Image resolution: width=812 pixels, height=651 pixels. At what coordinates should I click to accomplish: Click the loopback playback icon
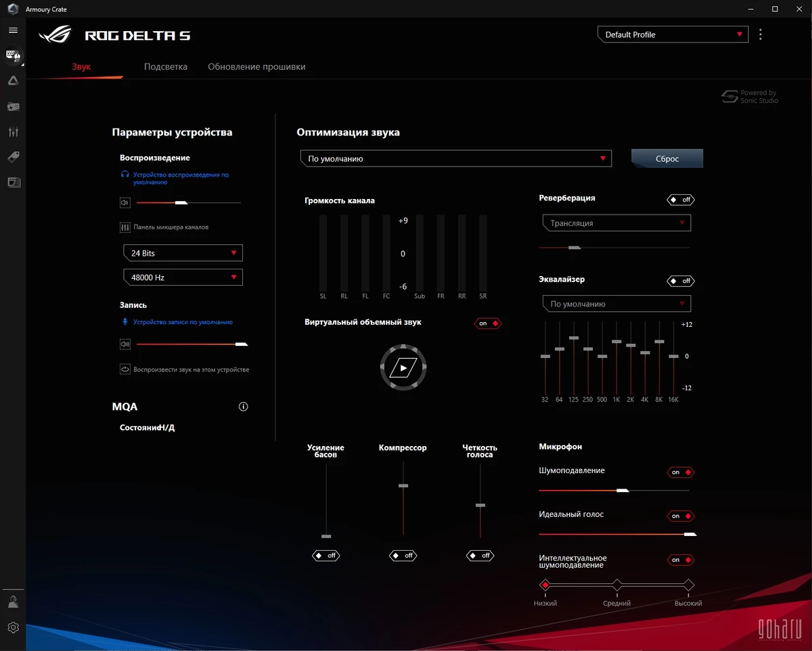[125, 369]
